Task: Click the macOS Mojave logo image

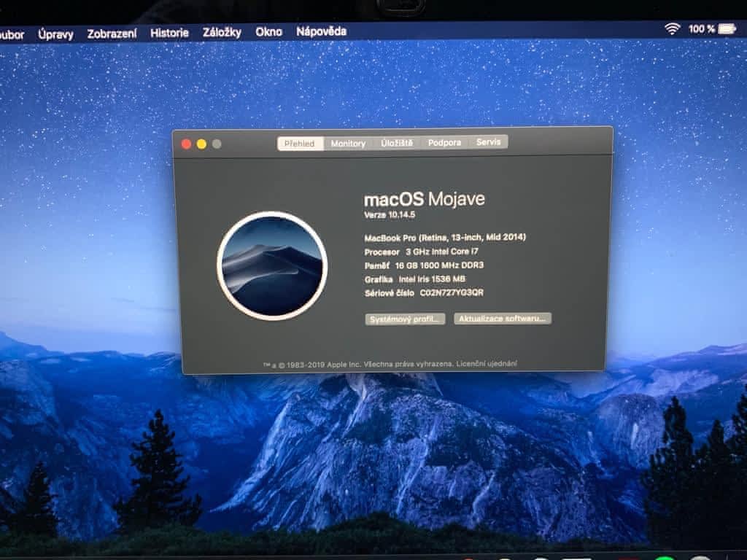Action: click(x=272, y=265)
